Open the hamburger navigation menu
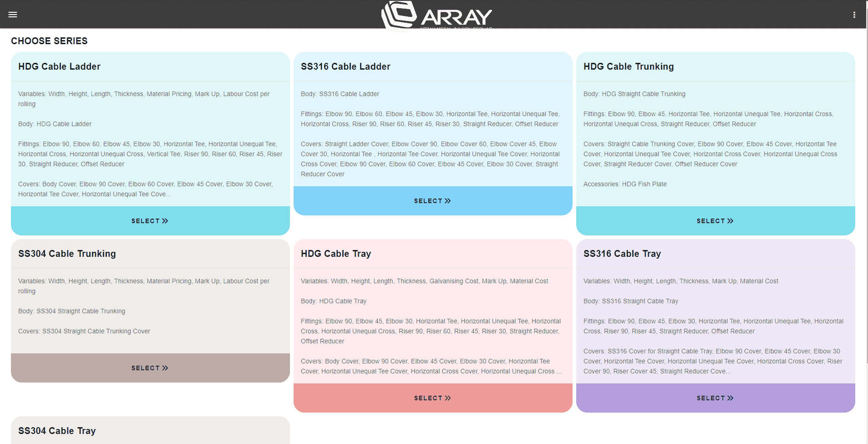Screen dimensions: 868x444 point(13,14)
